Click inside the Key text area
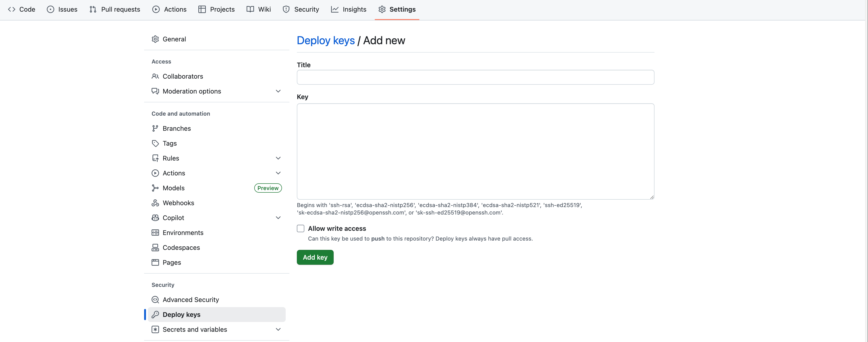 point(475,151)
